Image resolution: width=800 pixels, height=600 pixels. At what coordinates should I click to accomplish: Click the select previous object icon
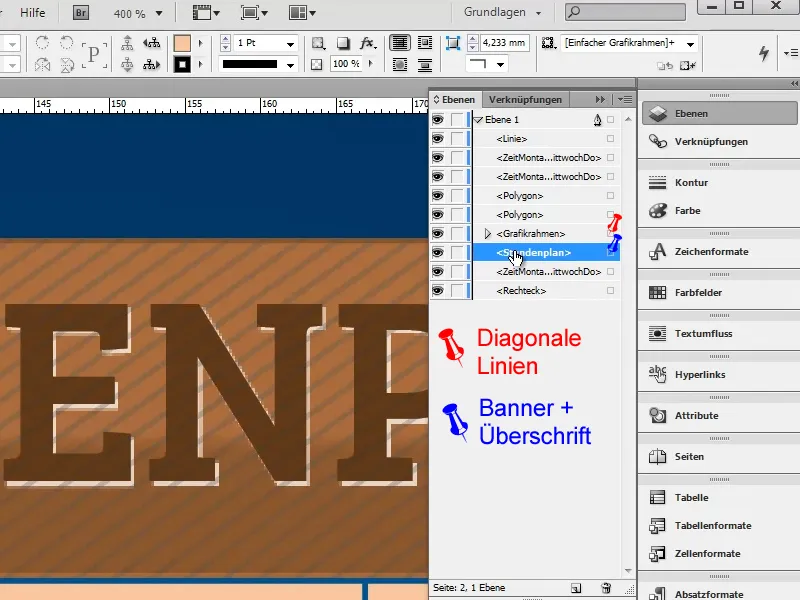(152, 43)
